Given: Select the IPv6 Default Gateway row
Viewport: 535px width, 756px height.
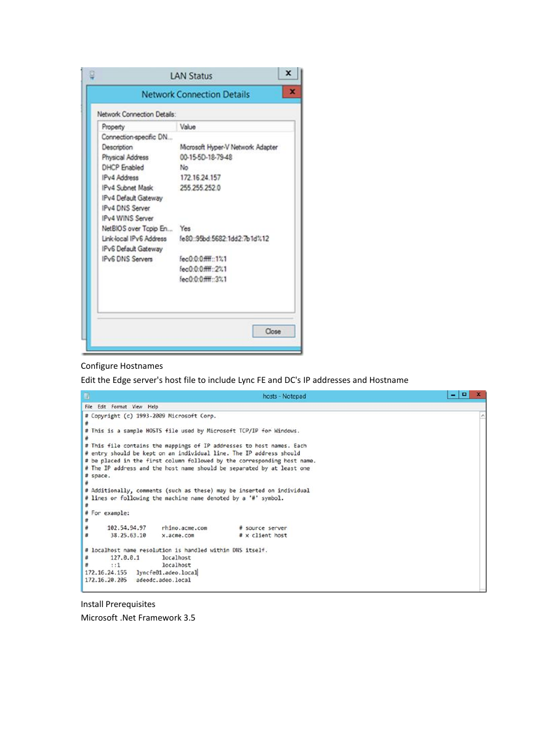Looking at the screenshot, I should point(196,249).
